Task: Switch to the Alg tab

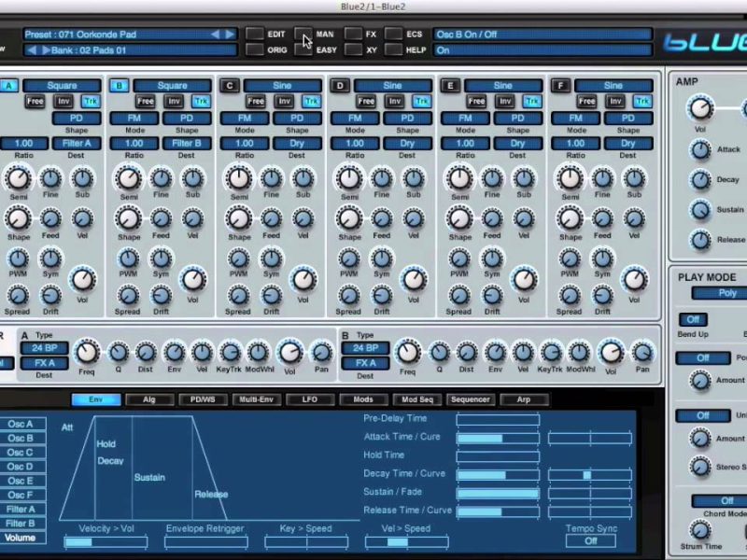Action: click(x=149, y=399)
